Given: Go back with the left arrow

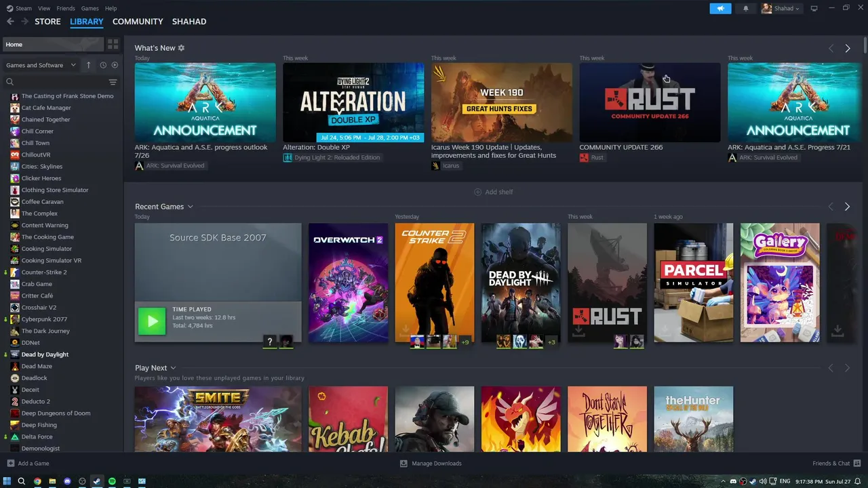Looking at the screenshot, I should [x=10, y=22].
